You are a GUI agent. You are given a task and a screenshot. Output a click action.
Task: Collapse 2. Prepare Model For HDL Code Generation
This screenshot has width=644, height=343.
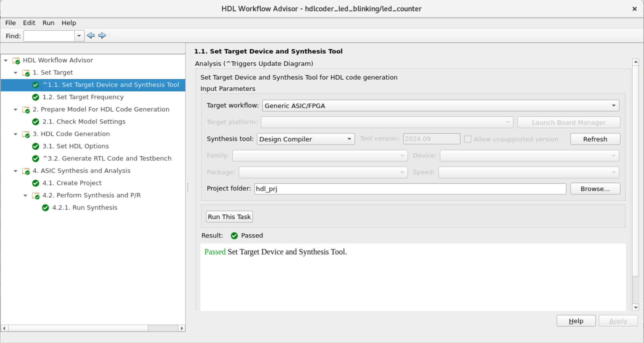[x=16, y=109]
